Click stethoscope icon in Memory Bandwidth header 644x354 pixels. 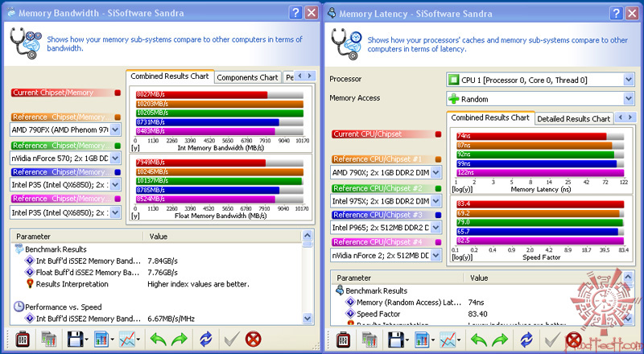tap(26, 43)
